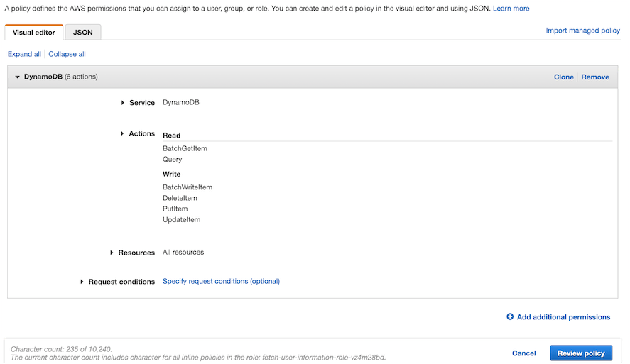Screen dimensions: 630x364
Task: Click Import managed policy link
Action: coord(582,31)
